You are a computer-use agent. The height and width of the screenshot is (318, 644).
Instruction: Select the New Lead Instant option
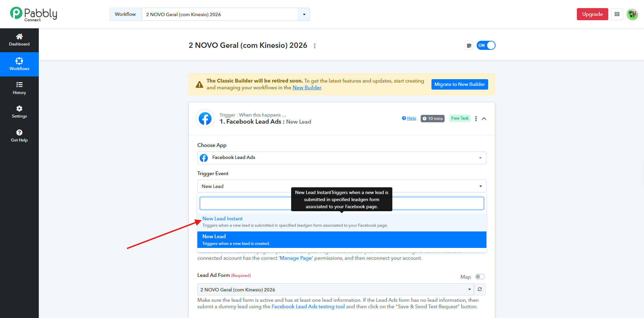342,222
